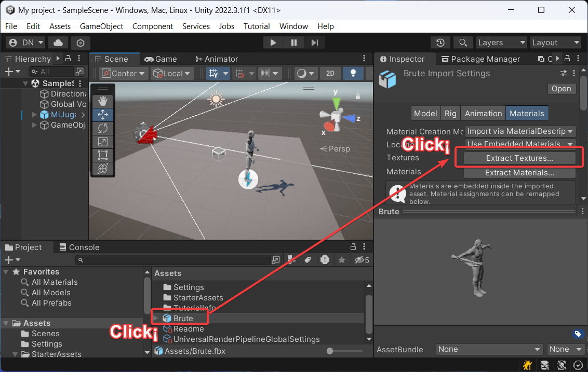Click the Open button in Inspector
This screenshot has width=588, height=372.
(x=561, y=89)
